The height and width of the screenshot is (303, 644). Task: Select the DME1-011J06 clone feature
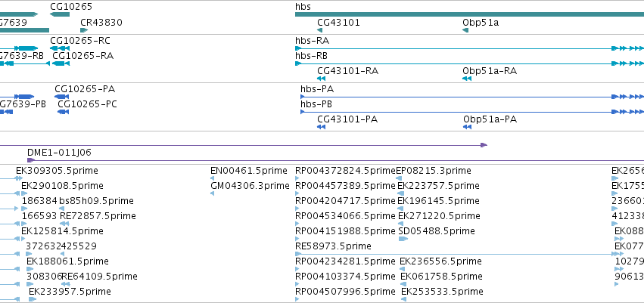335,160
